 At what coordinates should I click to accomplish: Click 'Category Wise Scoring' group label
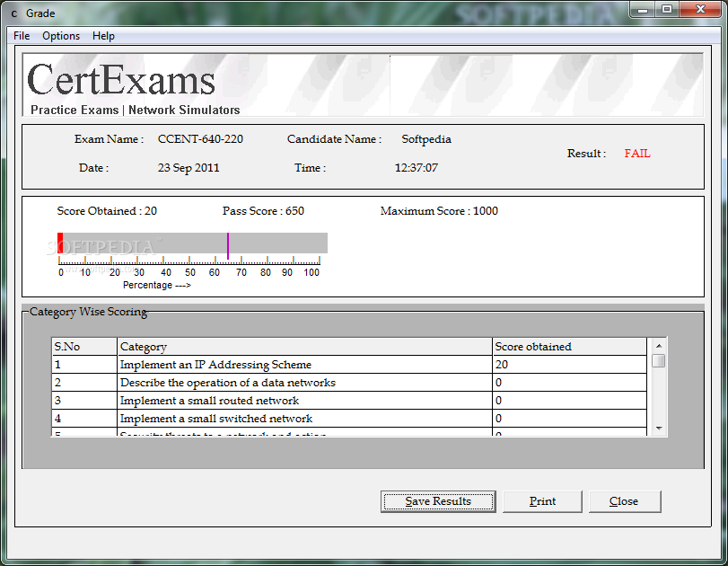pyautogui.click(x=88, y=312)
